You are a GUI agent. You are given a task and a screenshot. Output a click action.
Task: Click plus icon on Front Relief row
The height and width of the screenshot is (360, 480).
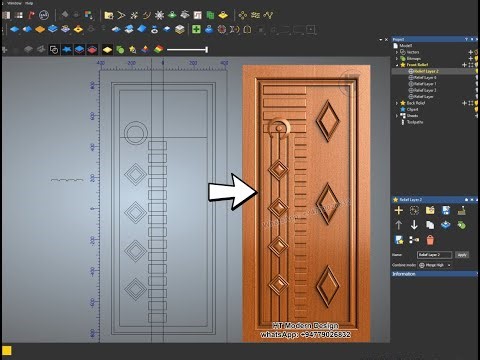point(464,65)
